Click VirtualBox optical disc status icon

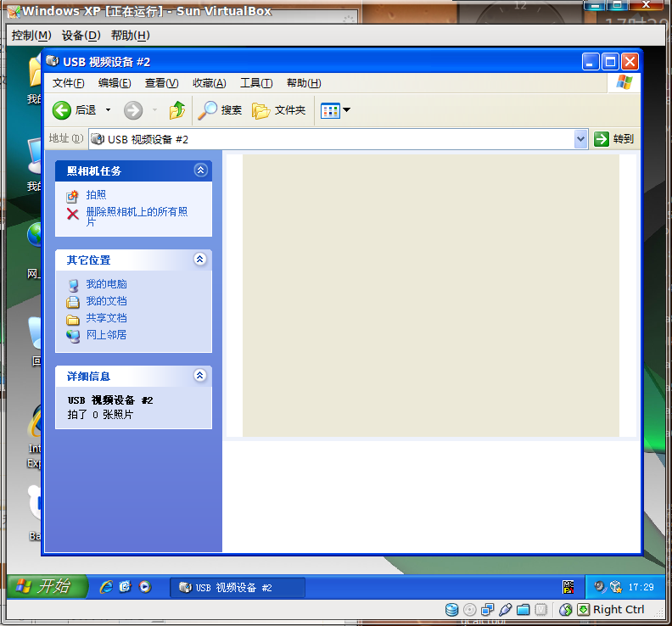[470, 609]
